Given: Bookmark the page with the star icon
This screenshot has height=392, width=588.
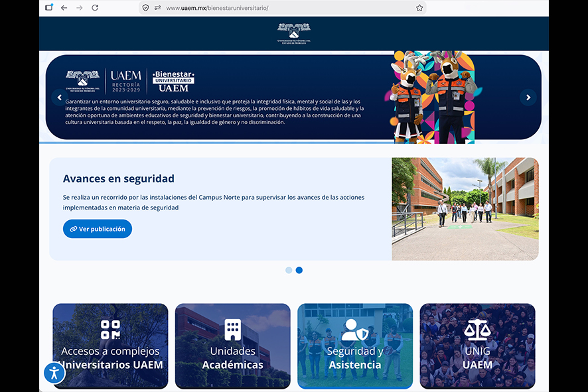Looking at the screenshot, I should click(419, 8).
